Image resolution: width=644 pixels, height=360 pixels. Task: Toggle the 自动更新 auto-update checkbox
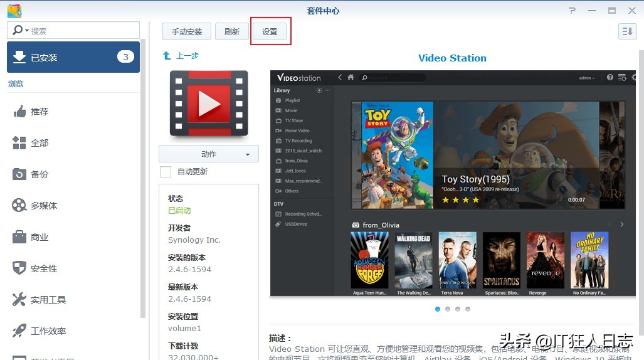166,172
